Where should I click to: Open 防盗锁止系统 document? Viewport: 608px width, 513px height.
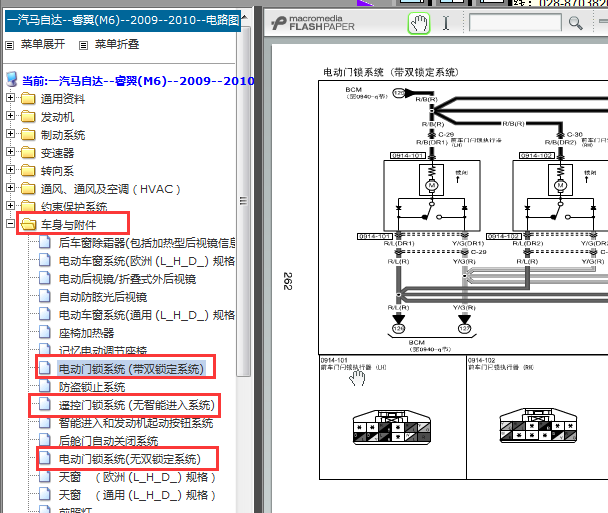92,387
